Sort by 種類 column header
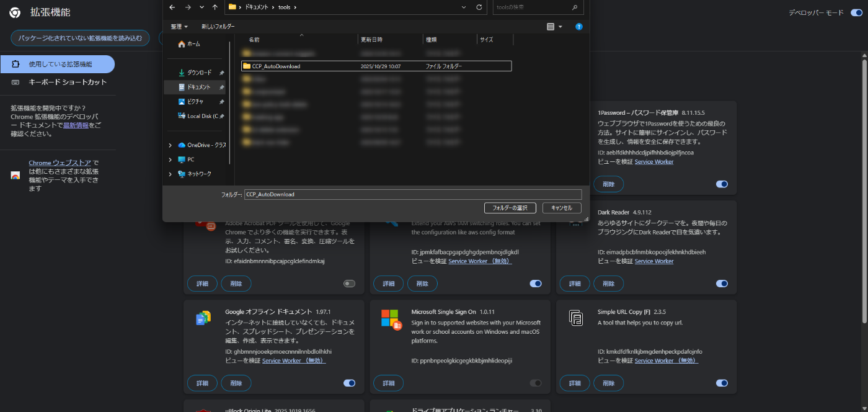The height and width of the screenshot is (412, 868). point(431,39)
